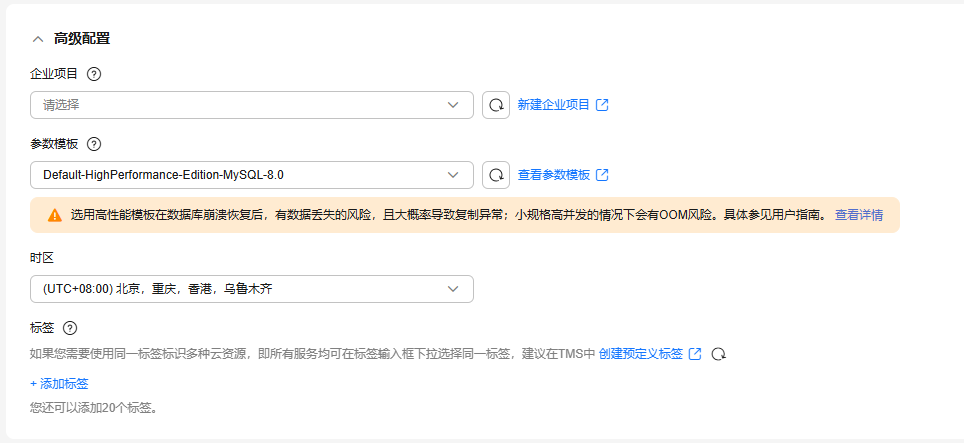Show help for 企业项目
This screenshot has width=964, height=443.
point(95,74)
